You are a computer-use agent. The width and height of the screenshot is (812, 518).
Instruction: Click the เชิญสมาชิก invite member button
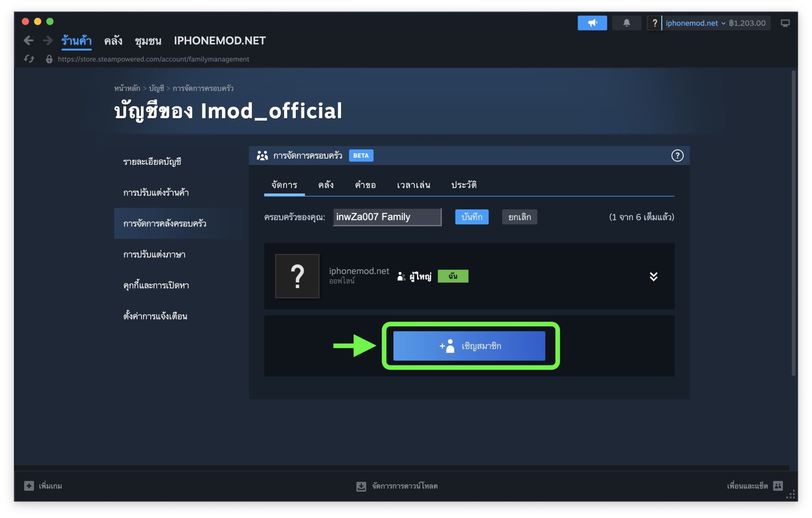coord(469,346)
